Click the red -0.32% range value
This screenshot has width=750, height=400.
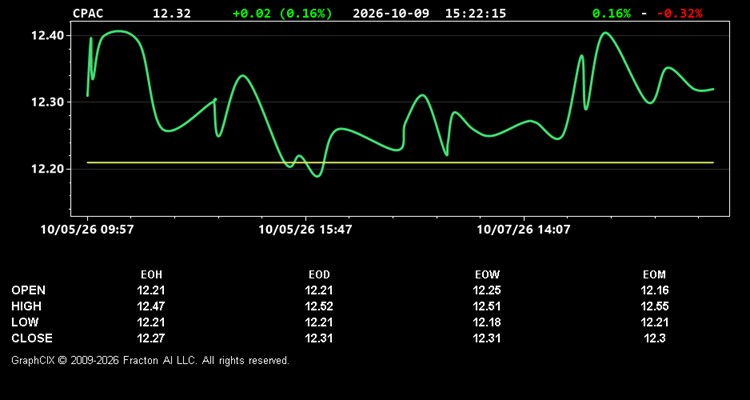(680, 13)
